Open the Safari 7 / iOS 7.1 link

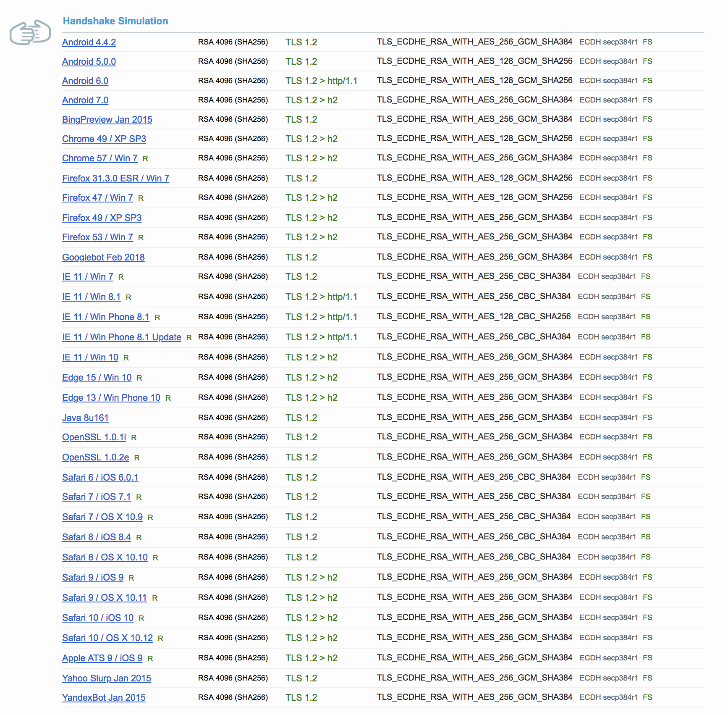pyautogui.click(x=97, y=497)
